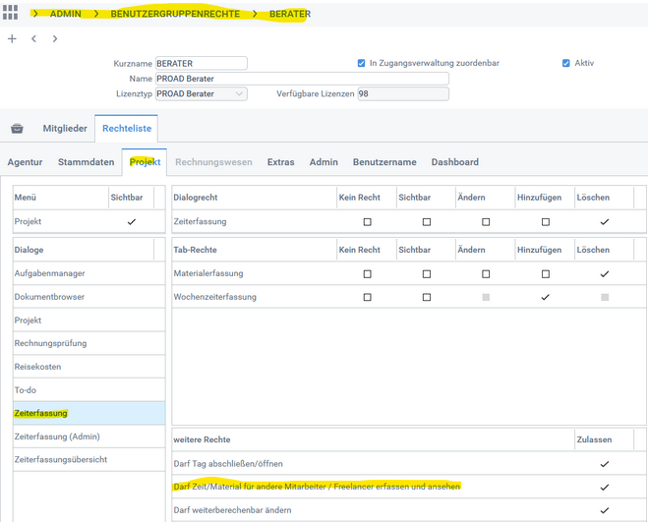This screenshot has width=650, height=524.
Task: Click the Kurzname input field
Action: coord(201,63)
